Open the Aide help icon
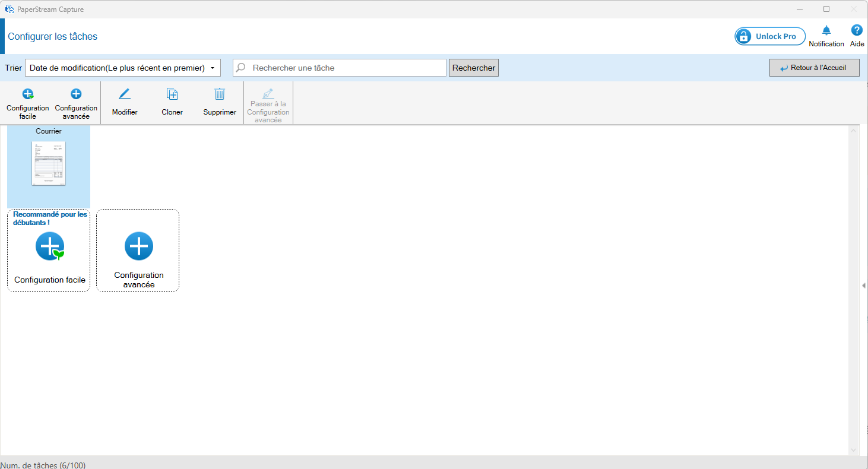 point(857,30)
